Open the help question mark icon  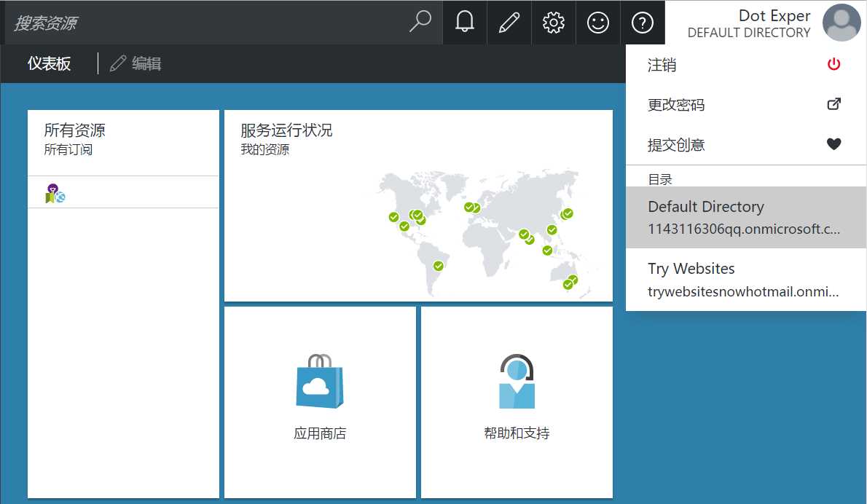point(642,23)
